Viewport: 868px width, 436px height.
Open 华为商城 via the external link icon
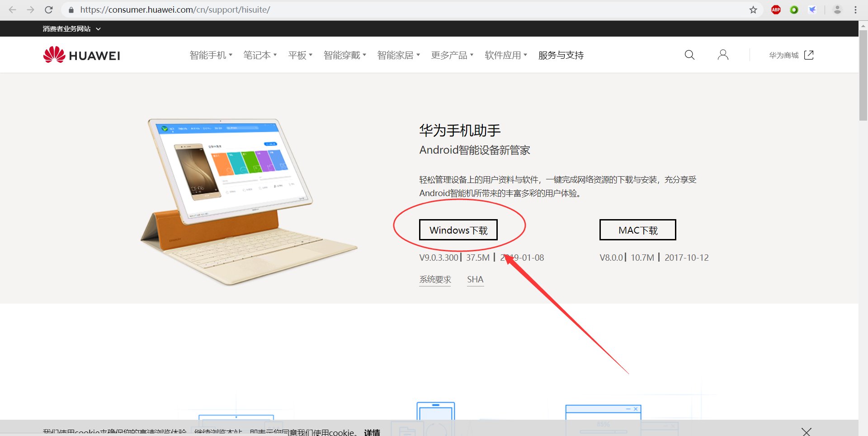coord(809,55)
